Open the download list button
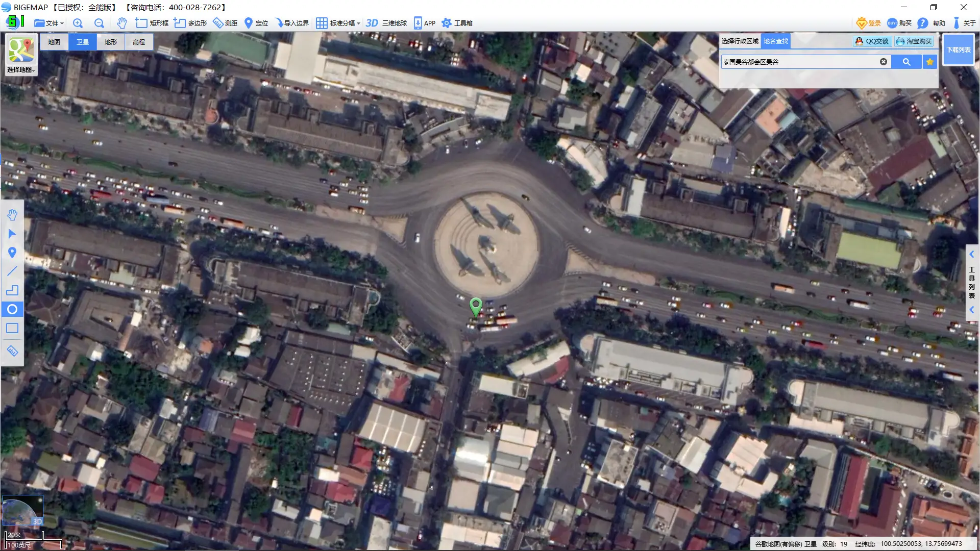 pos(958,49)
